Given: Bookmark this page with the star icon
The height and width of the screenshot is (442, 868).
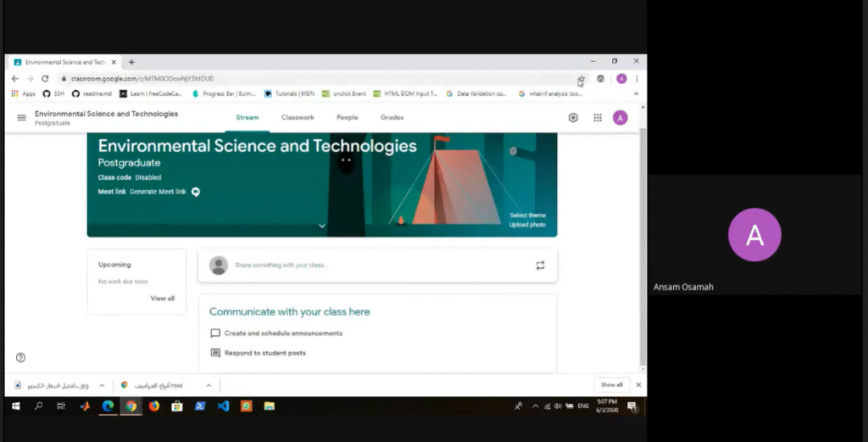Looking at the screenshot, I should coord(581,79).
